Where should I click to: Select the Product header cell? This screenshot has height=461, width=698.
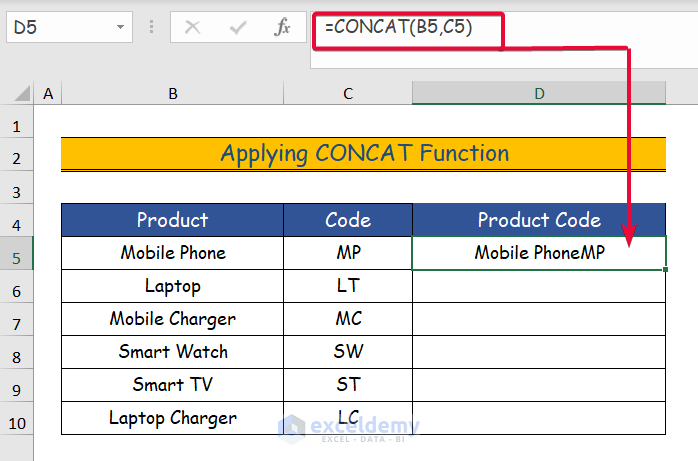[172, 220]
